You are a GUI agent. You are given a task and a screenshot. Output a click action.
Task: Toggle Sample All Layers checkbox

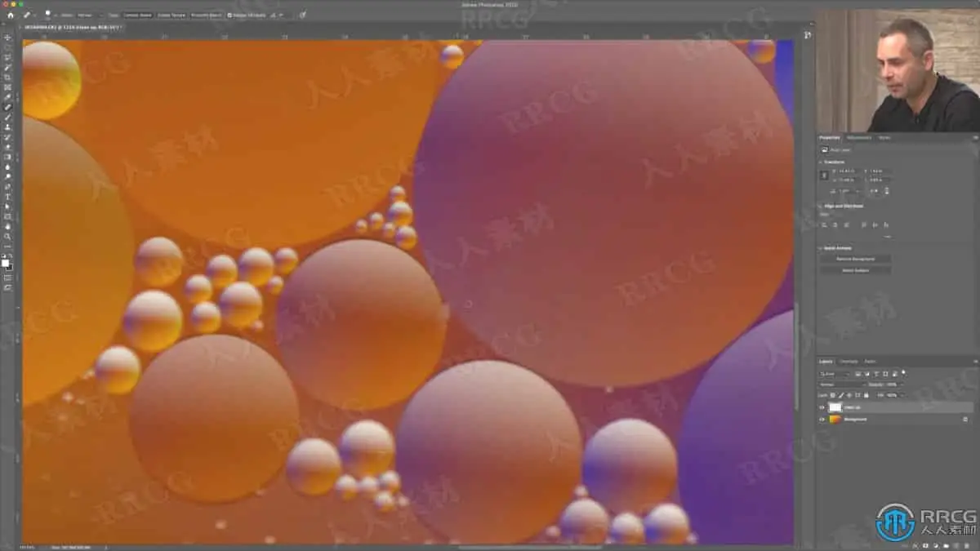pos(229,16)
